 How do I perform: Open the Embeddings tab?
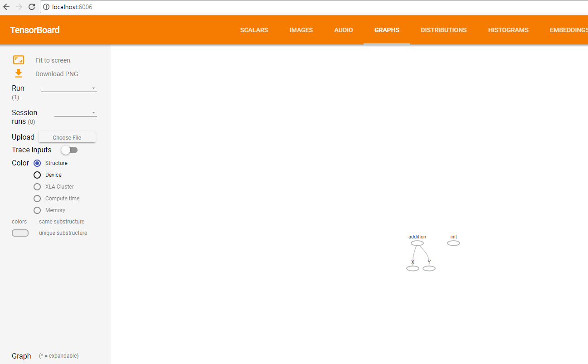[569, 30]
